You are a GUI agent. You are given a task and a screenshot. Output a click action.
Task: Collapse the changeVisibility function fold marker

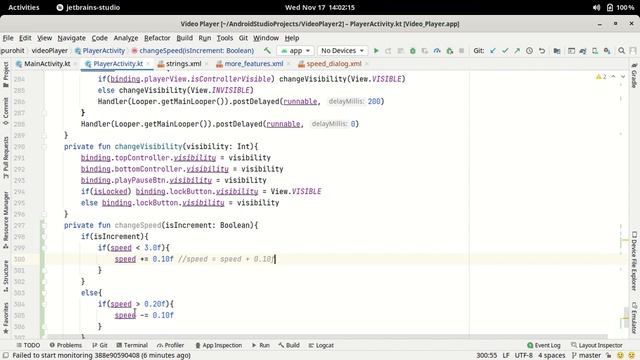point(44,147)
